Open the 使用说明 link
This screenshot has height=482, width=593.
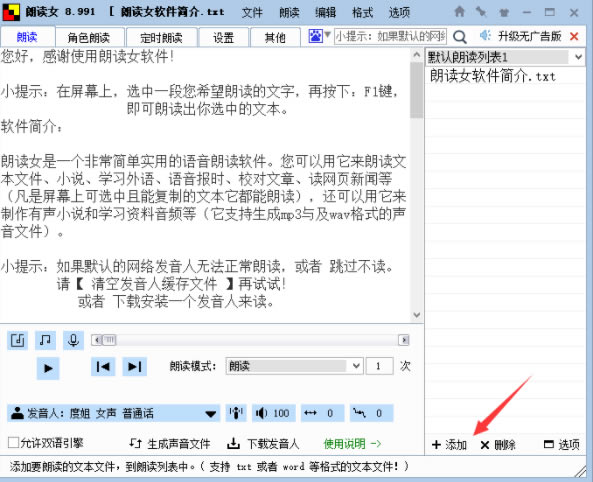point(352,443)
